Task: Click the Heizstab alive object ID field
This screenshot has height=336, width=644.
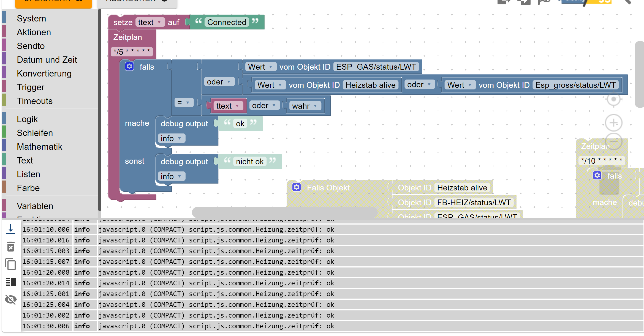Action: click(370, 85)
